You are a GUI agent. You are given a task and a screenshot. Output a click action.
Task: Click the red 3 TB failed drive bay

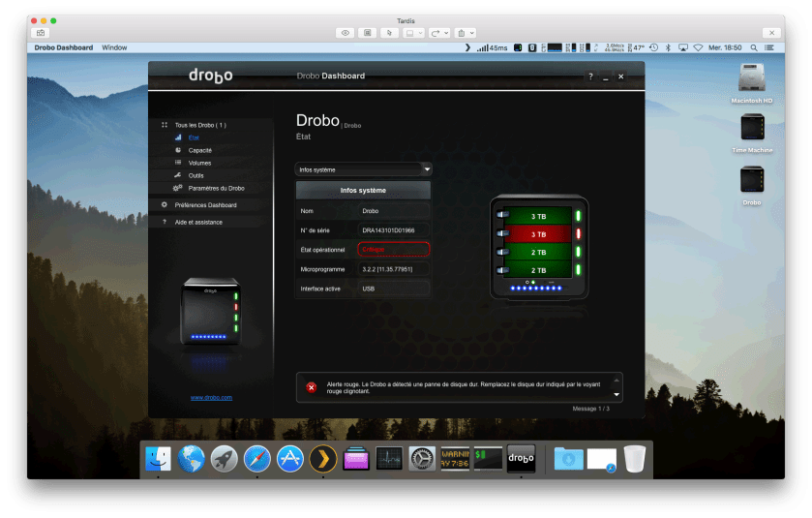539,234
